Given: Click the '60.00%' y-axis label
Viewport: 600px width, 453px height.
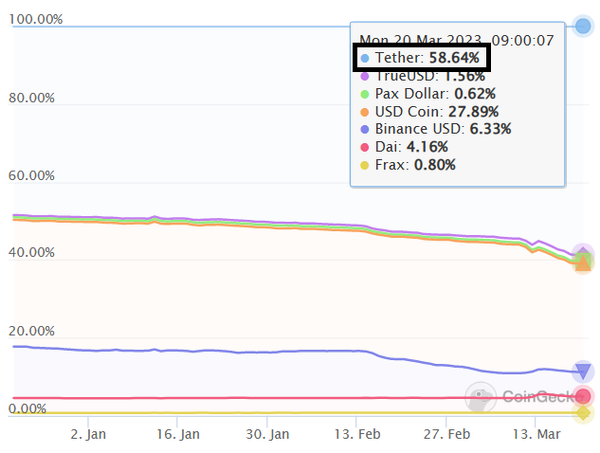Looking at the screenshot, I should (x=31, y=176).
